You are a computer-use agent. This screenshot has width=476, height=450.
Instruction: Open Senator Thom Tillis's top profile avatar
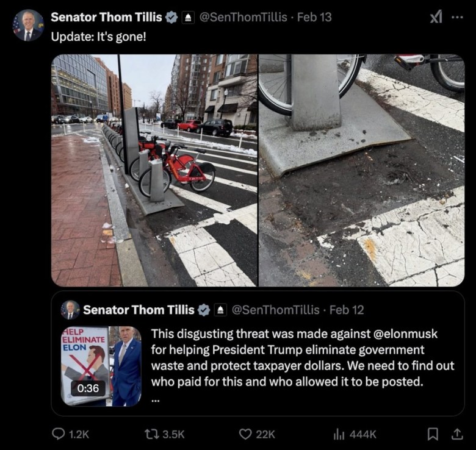click(x=29, y=26)
